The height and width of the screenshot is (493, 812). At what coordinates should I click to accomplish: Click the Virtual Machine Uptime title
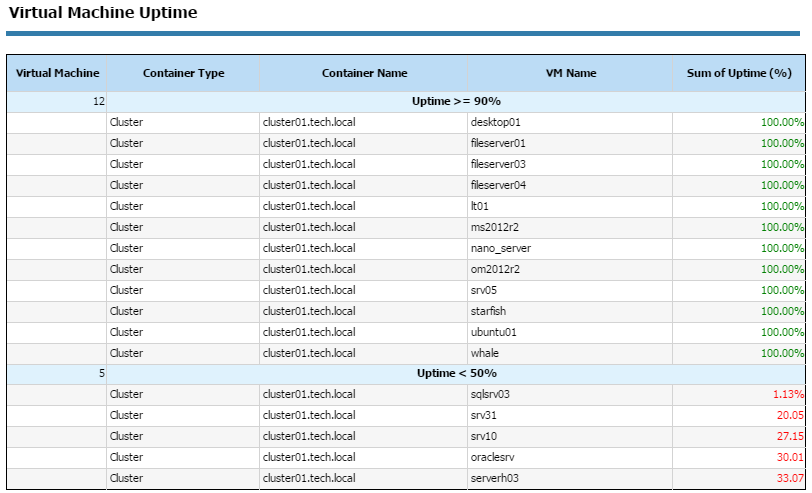(x=103, y=12)
